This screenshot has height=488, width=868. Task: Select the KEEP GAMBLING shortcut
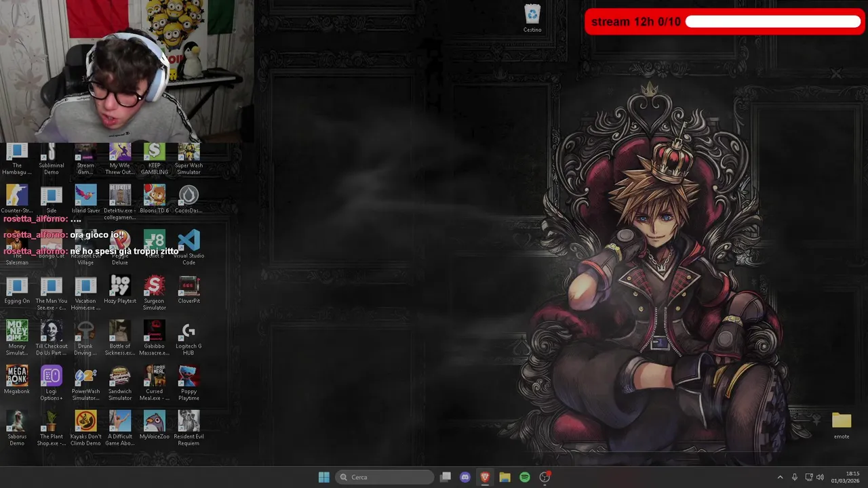[x=155, y=160]
